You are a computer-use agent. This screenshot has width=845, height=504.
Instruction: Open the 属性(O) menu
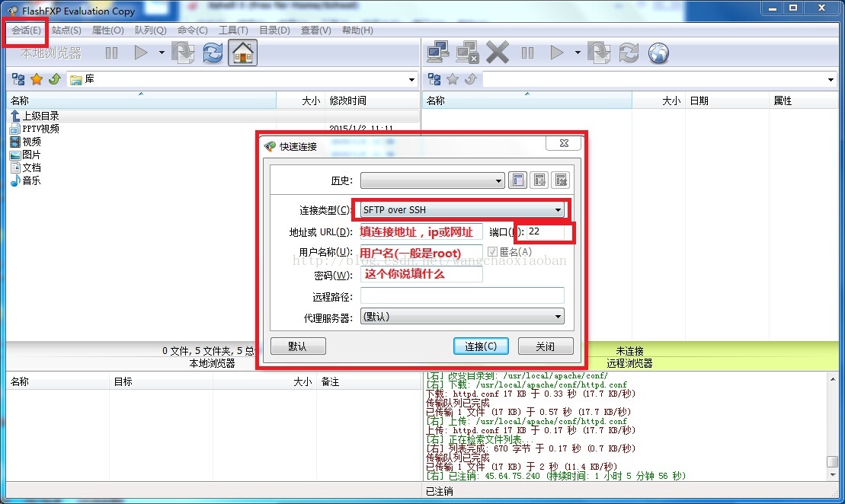pos(107,30)
